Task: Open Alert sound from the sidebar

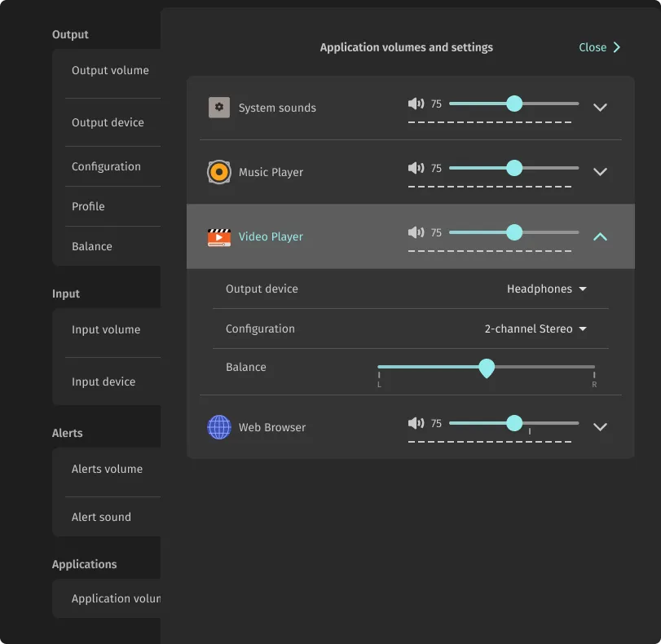Action: point(101,516)
